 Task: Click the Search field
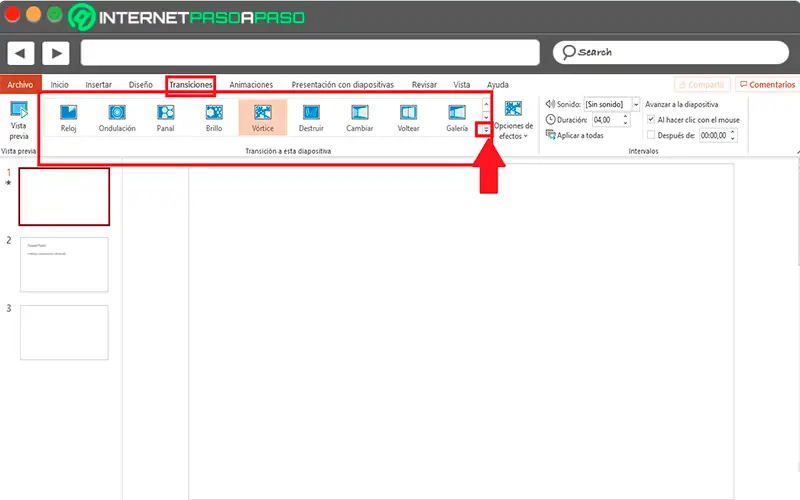click(x=671, y=53)
